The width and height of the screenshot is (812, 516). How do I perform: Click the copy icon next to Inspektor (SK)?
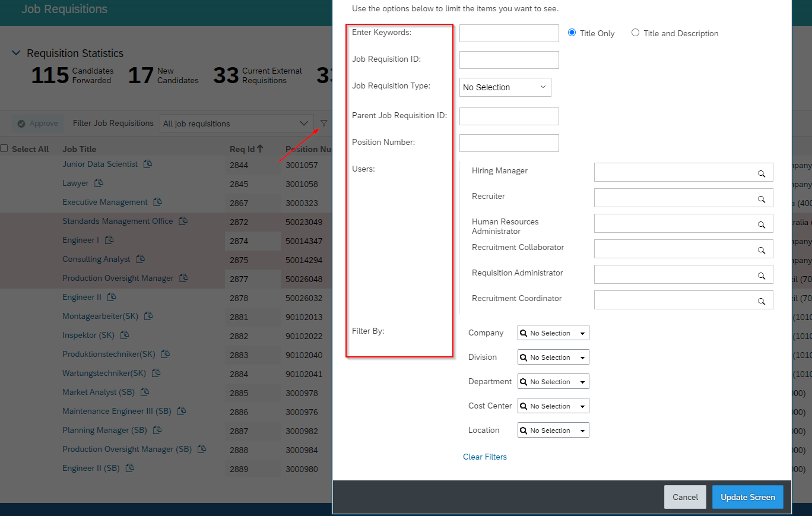click(x=125, y=335)
